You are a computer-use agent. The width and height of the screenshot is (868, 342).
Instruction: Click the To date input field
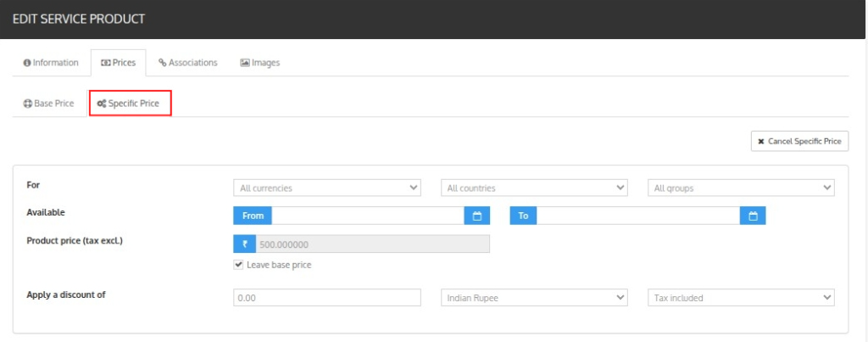point(638,216)
